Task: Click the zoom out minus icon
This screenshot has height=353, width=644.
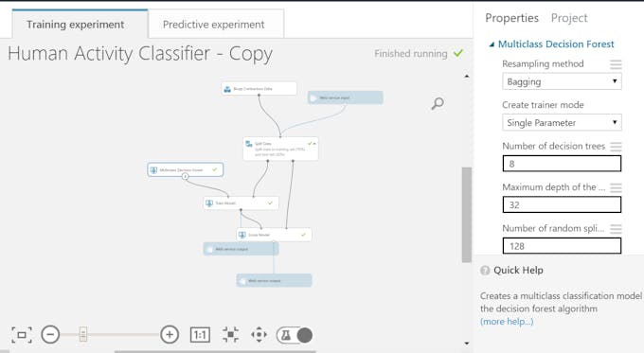Action: click(x=50, y=334)
